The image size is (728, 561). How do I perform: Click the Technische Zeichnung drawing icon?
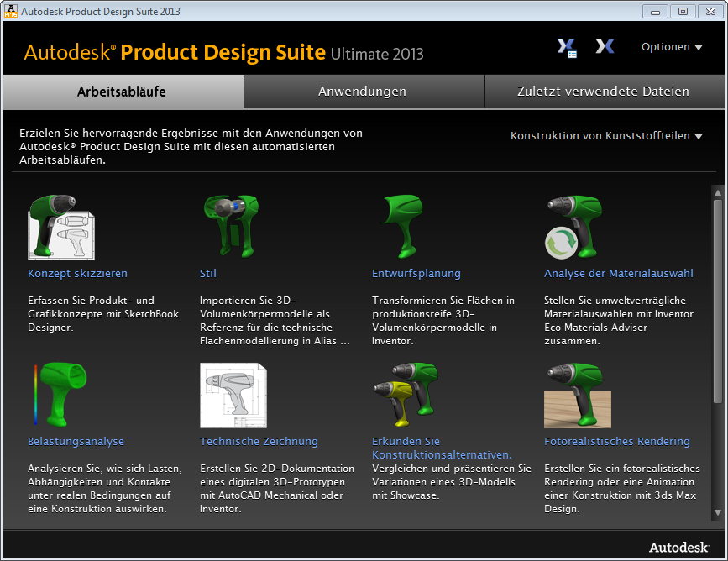tap(233, 395)
